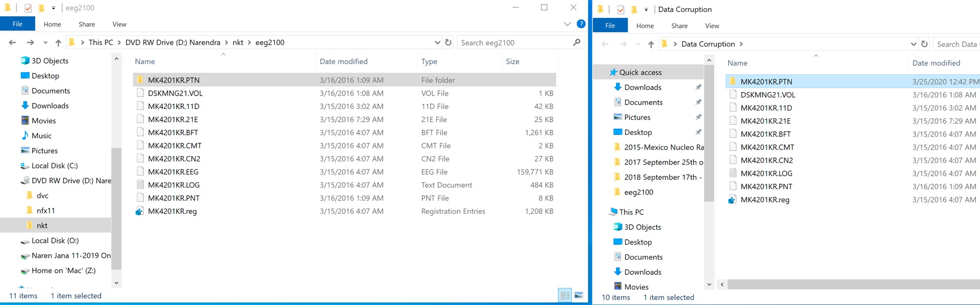Click 'nkt' breadcrumb in address bar
Image resolution: width=980 pixels, height=305 pixels.
238,43
